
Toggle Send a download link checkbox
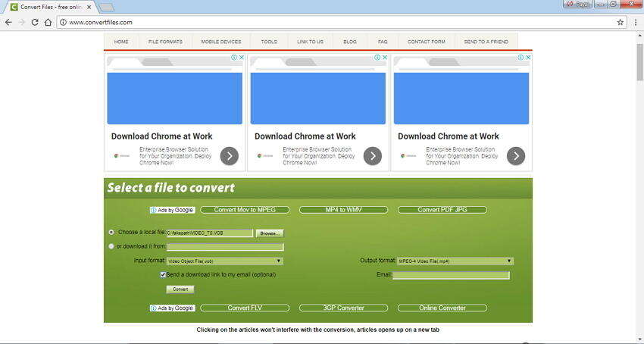click(x=163, y=274)
